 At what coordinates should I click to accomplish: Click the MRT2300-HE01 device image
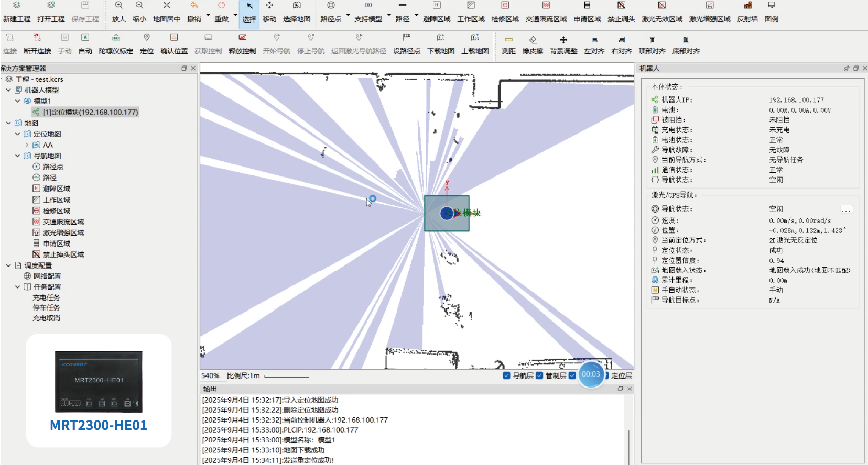[99, 382]
